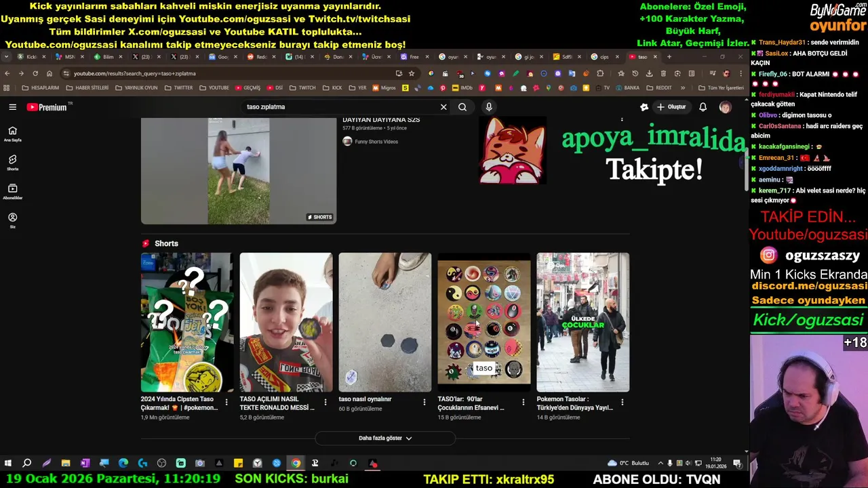Play 'taso nasıl oynalınır' short thumbnail
This screenshot has width=868, height=488.
click(385, 322)
